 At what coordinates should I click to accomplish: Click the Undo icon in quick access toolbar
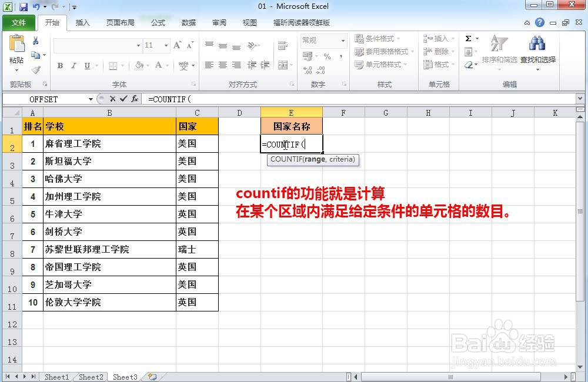tap(36, 6)
